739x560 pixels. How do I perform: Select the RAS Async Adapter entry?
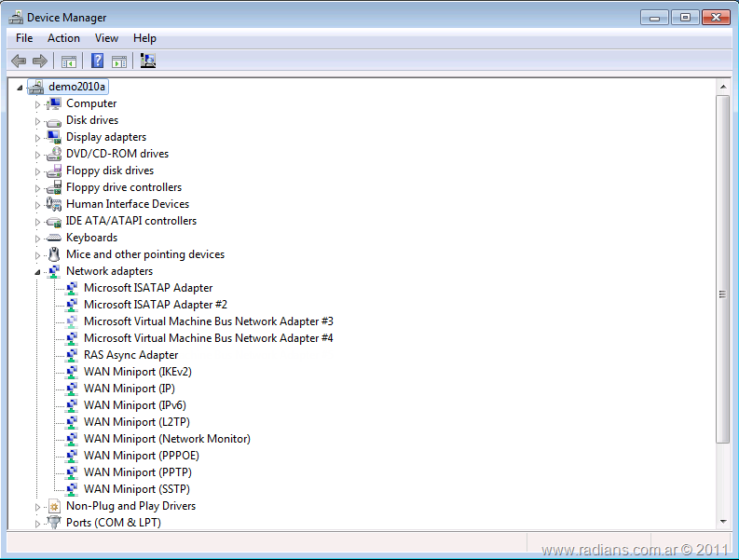(x=130, y=355)
